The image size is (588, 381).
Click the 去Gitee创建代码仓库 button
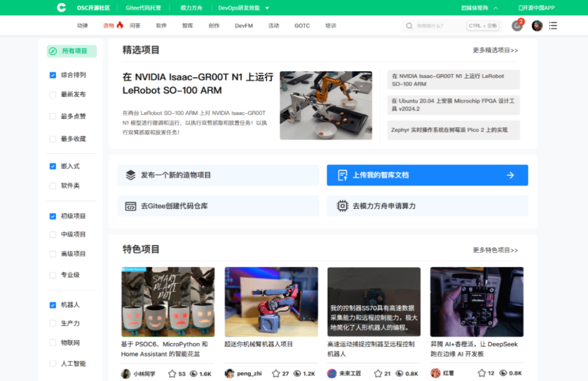pos(218,206)
